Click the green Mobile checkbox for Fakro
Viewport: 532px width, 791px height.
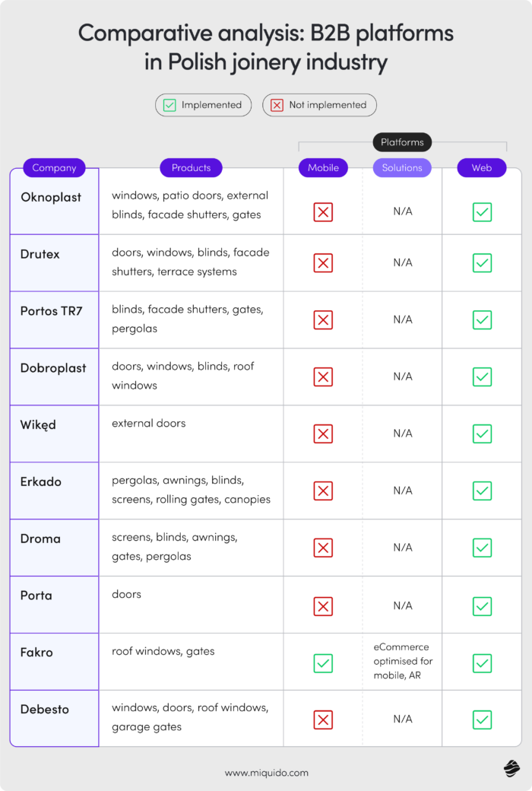323,663
